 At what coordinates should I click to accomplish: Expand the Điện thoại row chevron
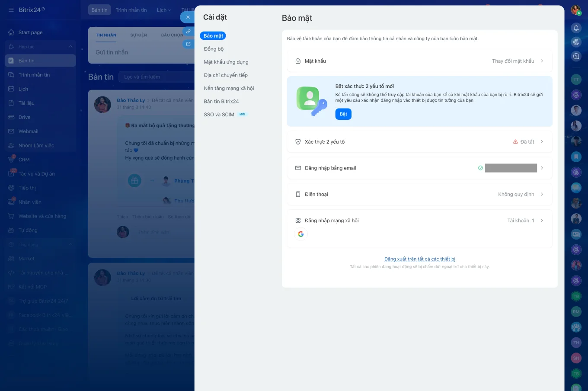pyautogui.click(x=542, y=194)
